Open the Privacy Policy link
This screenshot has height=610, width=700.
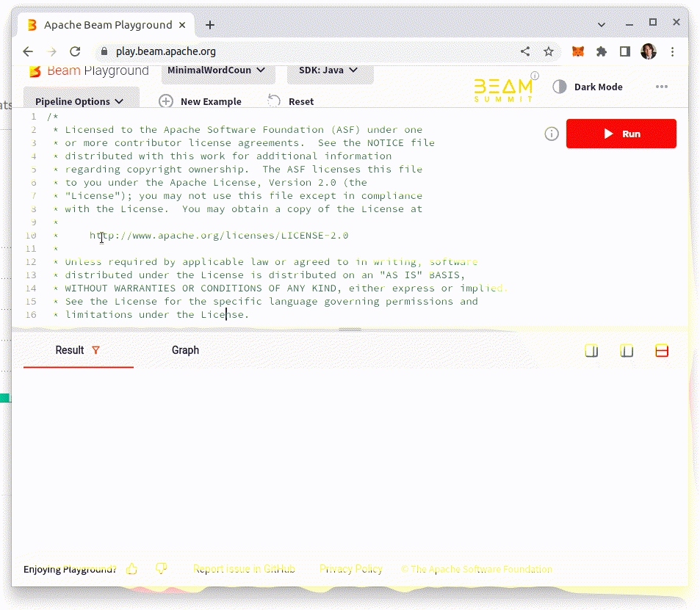coord(351,569)
